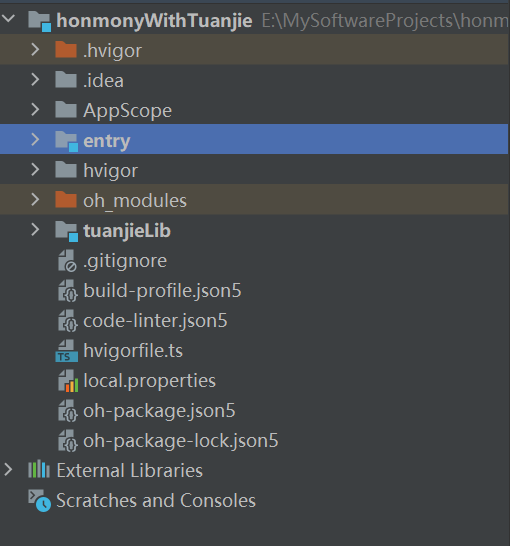510x546 pixels.
Task: Click the honmonyWithTuanjie project module icon
Action: coord(40,21)
